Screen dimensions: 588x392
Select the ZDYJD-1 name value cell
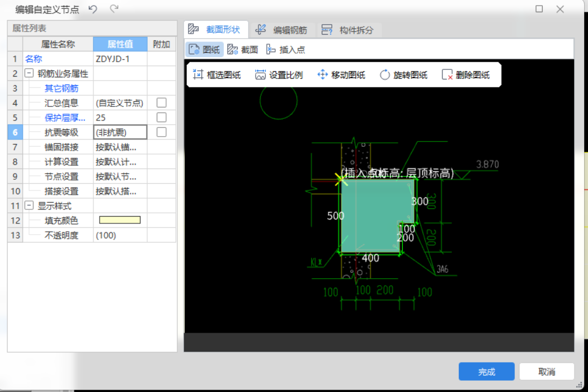[120, 59]
